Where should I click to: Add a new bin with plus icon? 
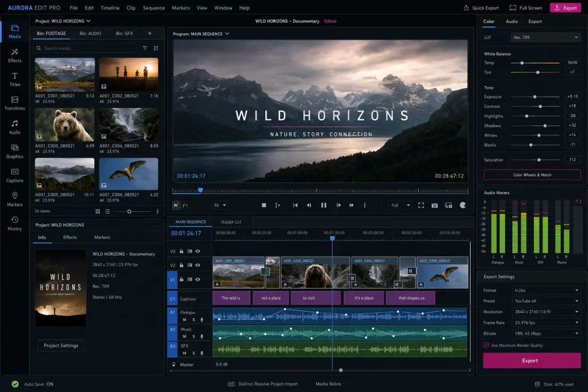(150, 33)
